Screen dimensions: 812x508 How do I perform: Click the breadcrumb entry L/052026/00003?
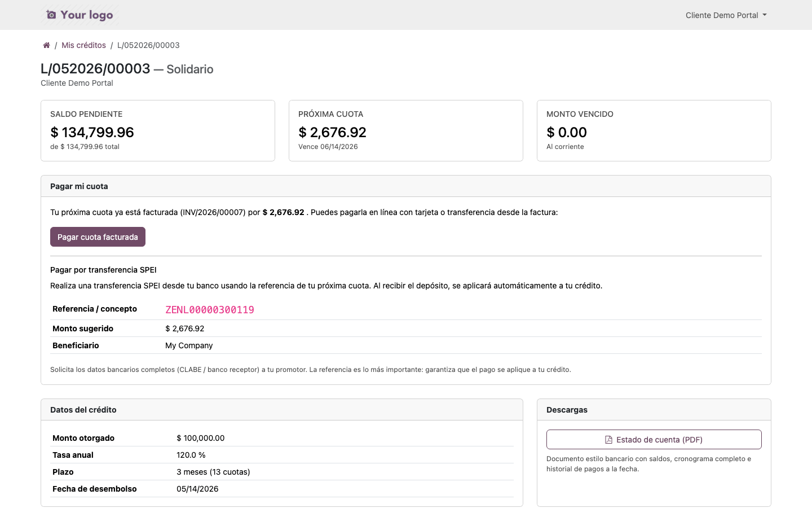point(148,45)
